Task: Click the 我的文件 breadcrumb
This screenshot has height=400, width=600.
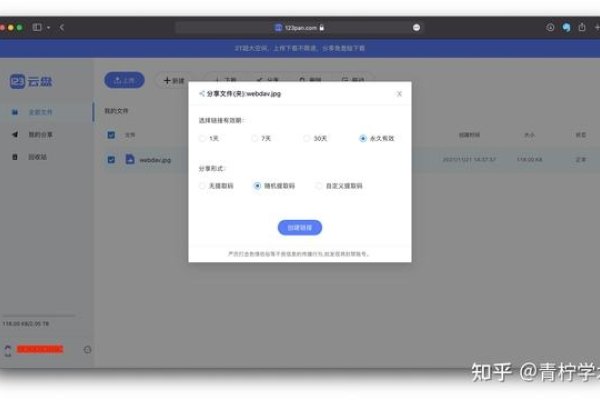Action: click(x=116, y=111)
